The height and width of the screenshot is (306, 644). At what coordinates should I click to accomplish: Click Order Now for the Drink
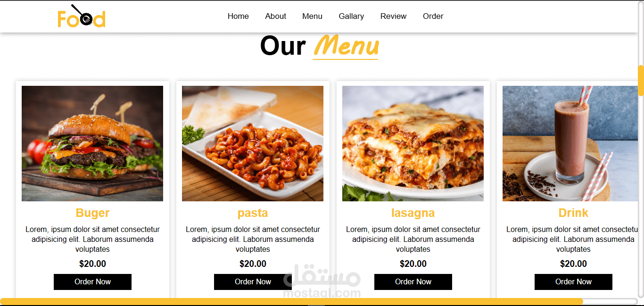(x=573, y=282)
